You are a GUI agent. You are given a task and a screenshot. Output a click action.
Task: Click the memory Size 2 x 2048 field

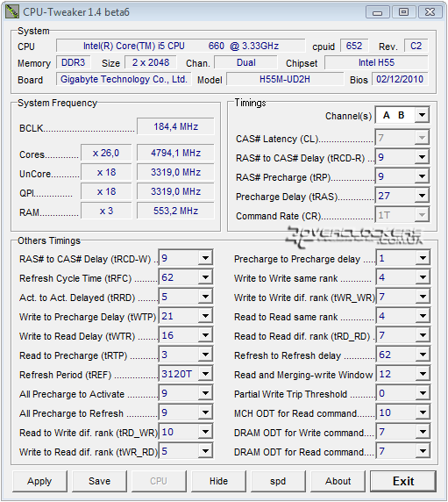click(151, 62)
